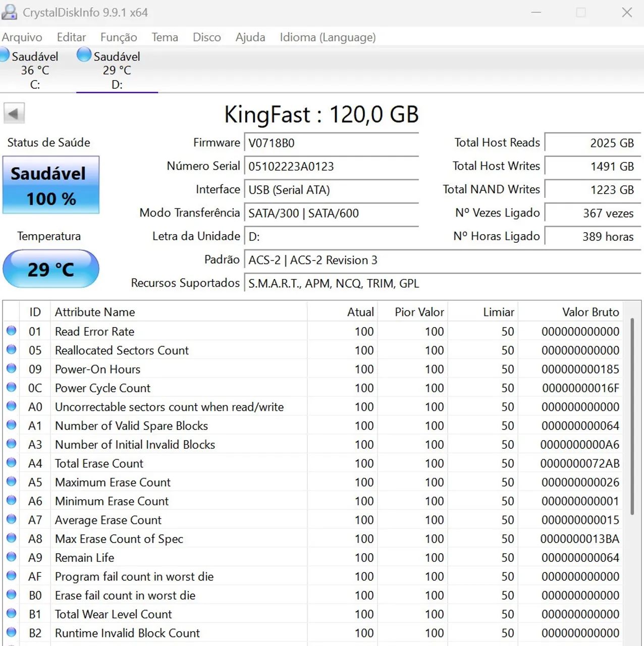Select raw value 0000000013BA of Max Erase Count
The width and height of the screenshot is (644, 646).
click(580, 539)
